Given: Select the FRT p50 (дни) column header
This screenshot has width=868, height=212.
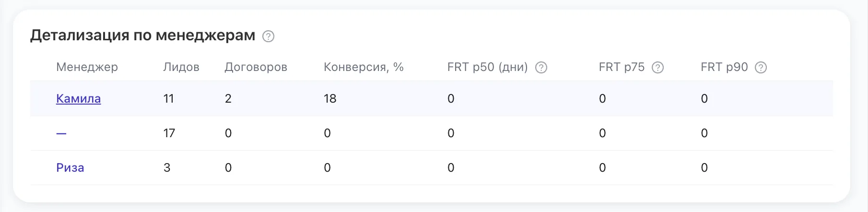Looking at the screenshot, I should (488, 67).
